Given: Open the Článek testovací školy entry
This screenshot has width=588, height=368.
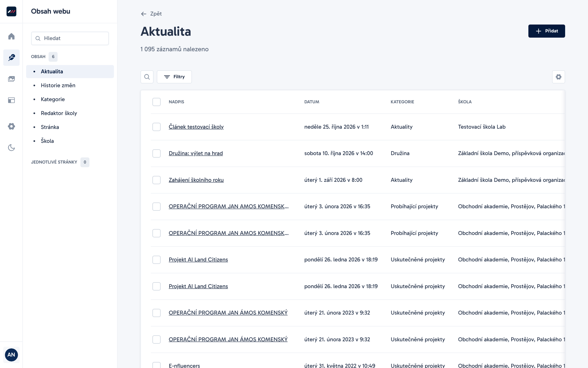Looking at the screenshot, I should [x=196, y=127].
